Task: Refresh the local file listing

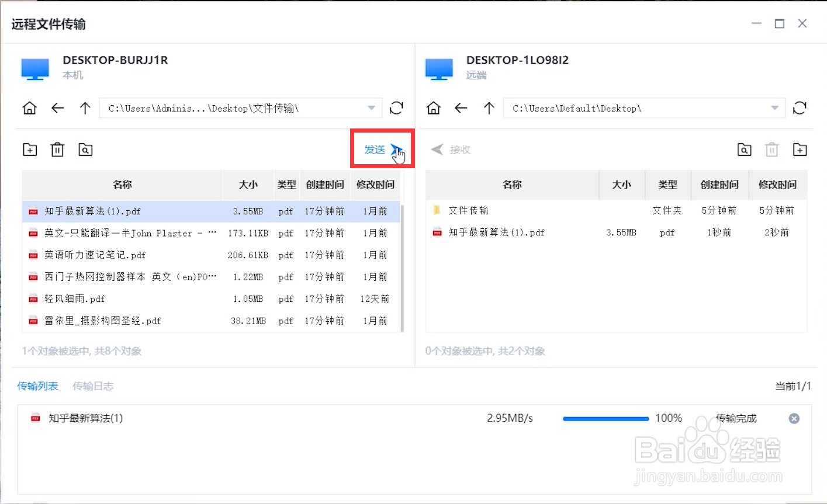Action: (396, 108)
